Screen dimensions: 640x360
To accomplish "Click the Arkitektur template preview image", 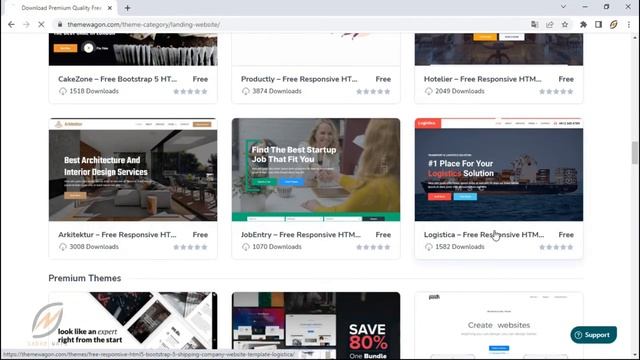I will click(133, 170).
